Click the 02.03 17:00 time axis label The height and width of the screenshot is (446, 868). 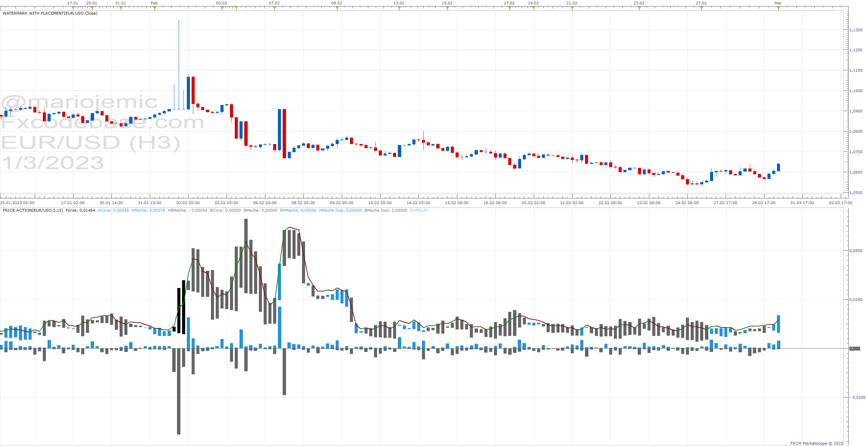tap(840, 203)
